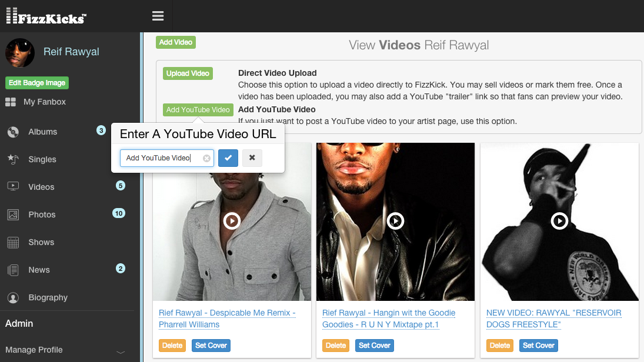Click the Direct Video Upload heading
Screen dimensions: 644x362
coord(277,73)
